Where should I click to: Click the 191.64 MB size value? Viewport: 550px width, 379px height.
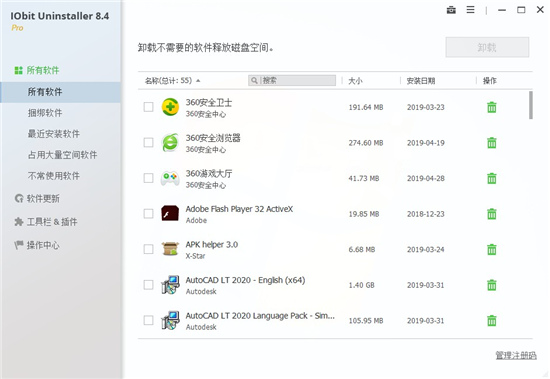point(366,107)
